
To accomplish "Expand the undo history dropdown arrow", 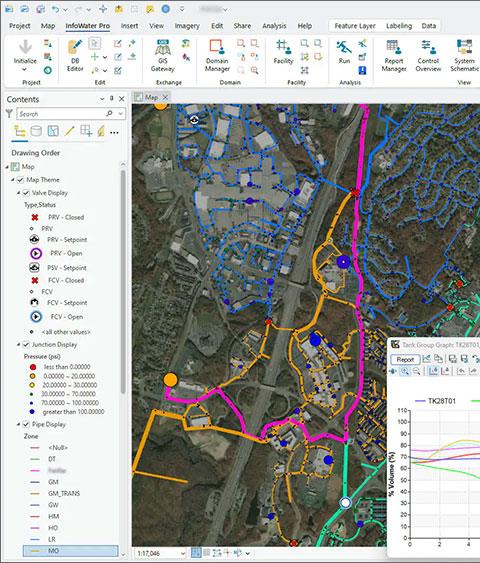I will pyautogui.click(x=65, y=10).
